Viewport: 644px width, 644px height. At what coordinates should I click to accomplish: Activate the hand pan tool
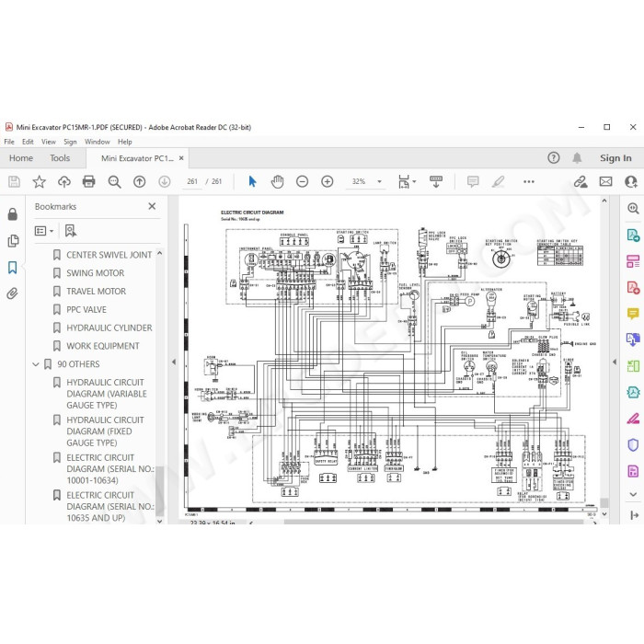tap(277, 181)
